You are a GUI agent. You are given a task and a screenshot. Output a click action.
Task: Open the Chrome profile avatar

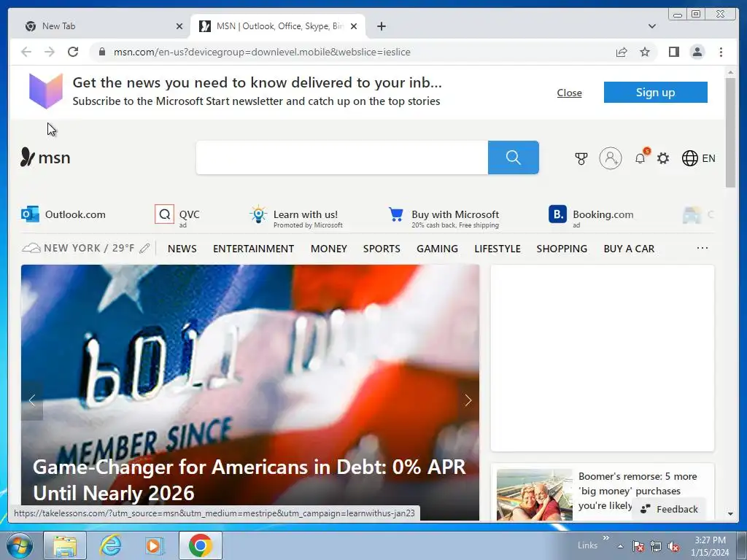pyautogui.click(x=697, y=52)
